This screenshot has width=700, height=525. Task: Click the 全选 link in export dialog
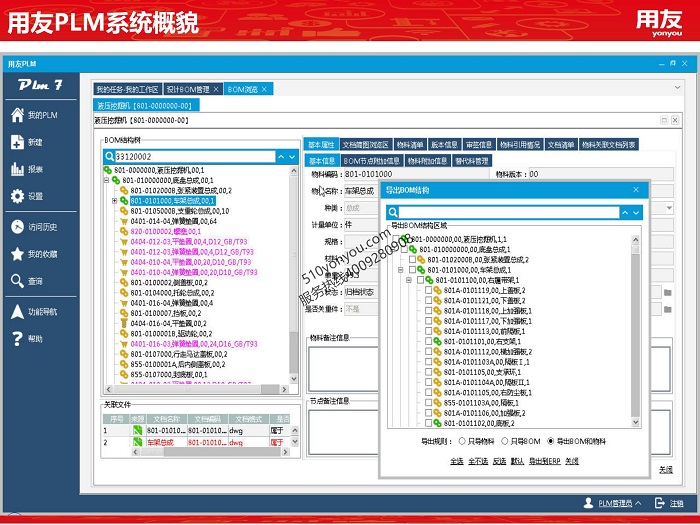(456, 461)
